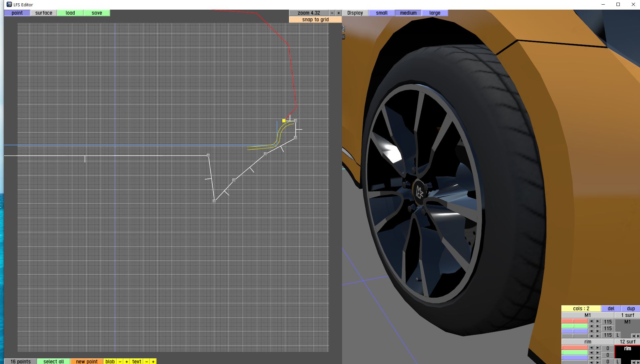Viewport: 640px width, 364px height.
Task: Duplicate colour using dup button
Action: [631, 309]
